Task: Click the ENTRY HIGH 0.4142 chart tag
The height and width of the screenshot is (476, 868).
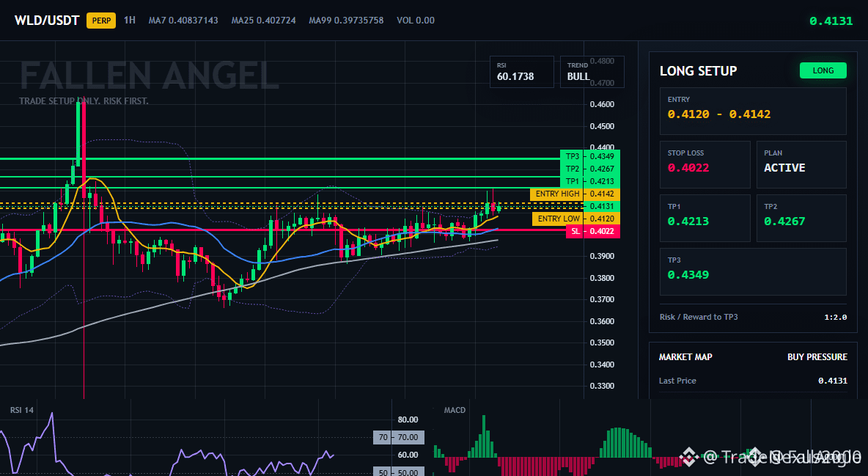Action: point(575,194)
